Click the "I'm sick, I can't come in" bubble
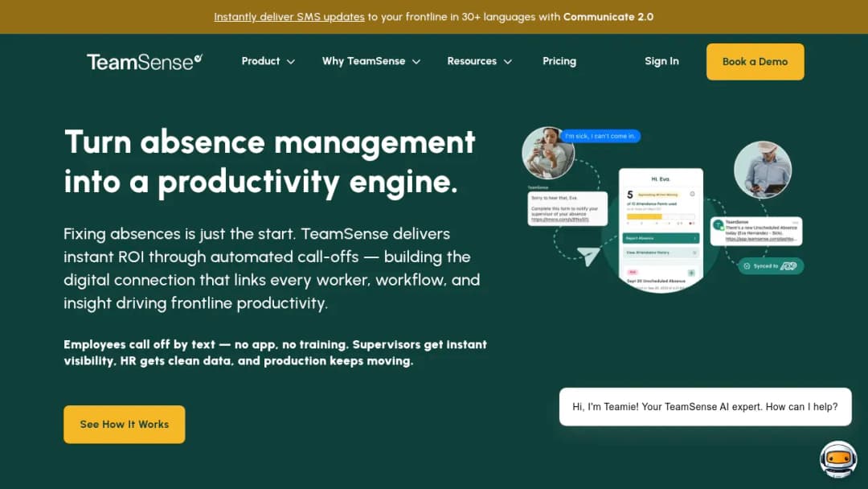This screenshot has width=868, height=489. pyautogui.click(x=600, y=136)
